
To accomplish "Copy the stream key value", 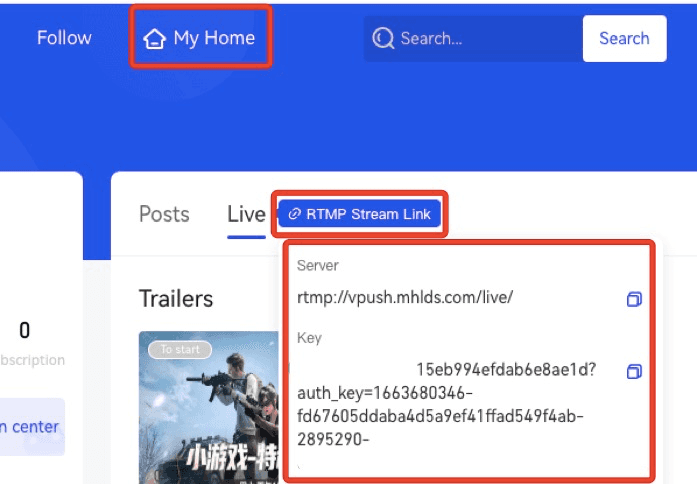I will click(x=633, y=371).
